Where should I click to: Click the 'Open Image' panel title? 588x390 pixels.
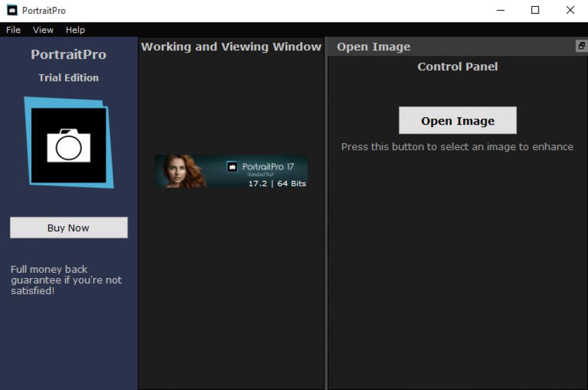coord(373,47)
